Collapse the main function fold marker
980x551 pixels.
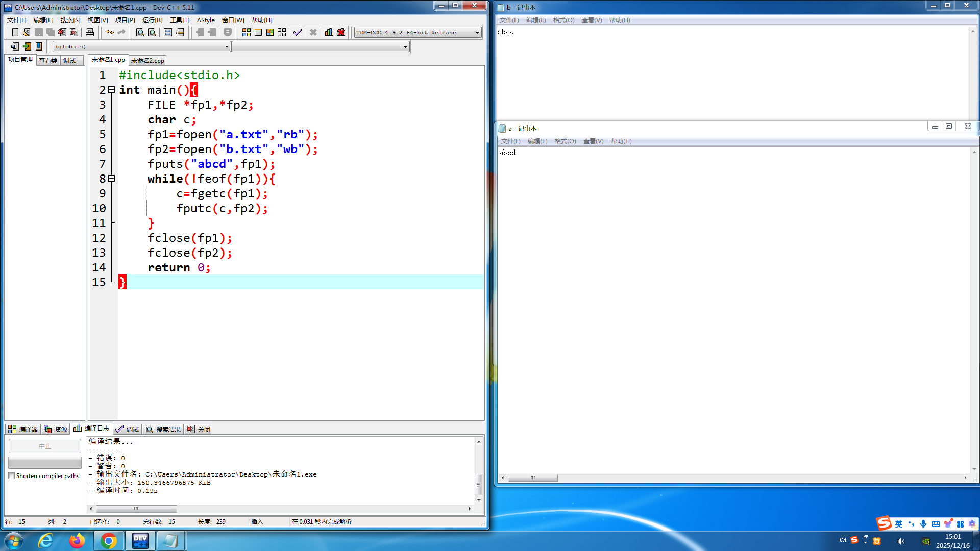[112, 90]
